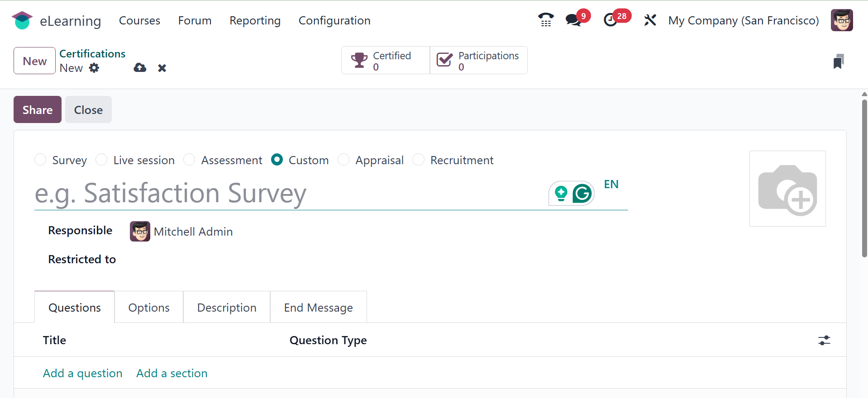This screenshot has height=398, width=868.
Task: Open the gear actions dropdown
Action: [x=94, y=68]
